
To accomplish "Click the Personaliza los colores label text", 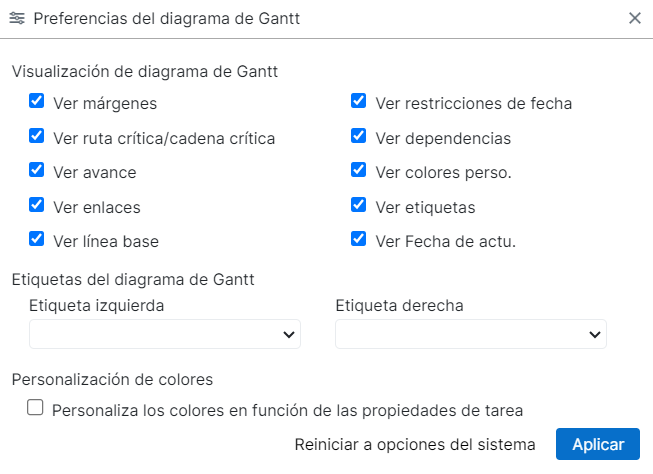I will pos(288,410).
